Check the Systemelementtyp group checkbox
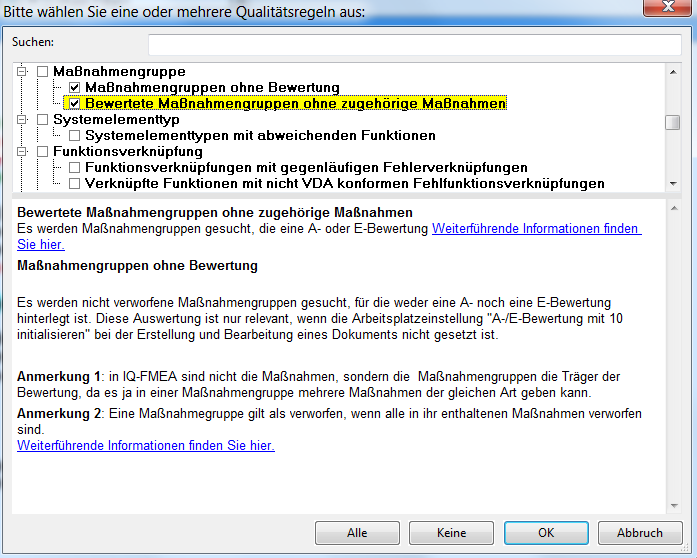The height and width of the screenshot is (558, 697). tap(42, 119)
